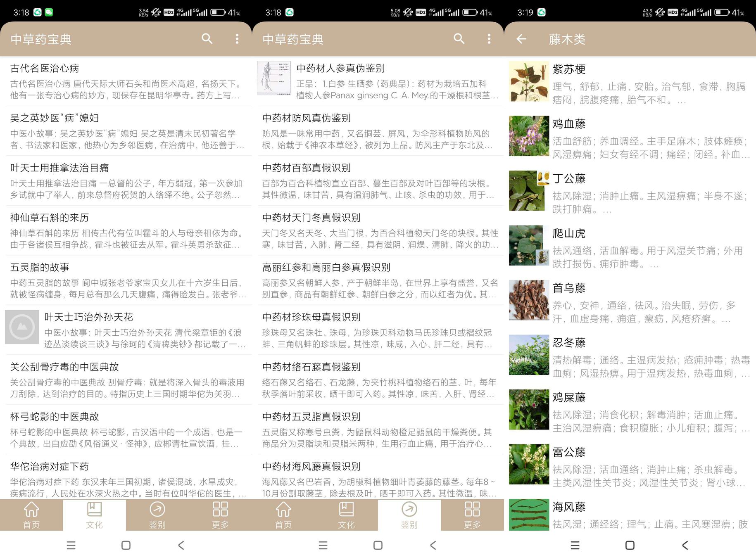
Task: Tap the ginseng diagram thumbnail for 人参真伪鉴别
Action: 274,78
